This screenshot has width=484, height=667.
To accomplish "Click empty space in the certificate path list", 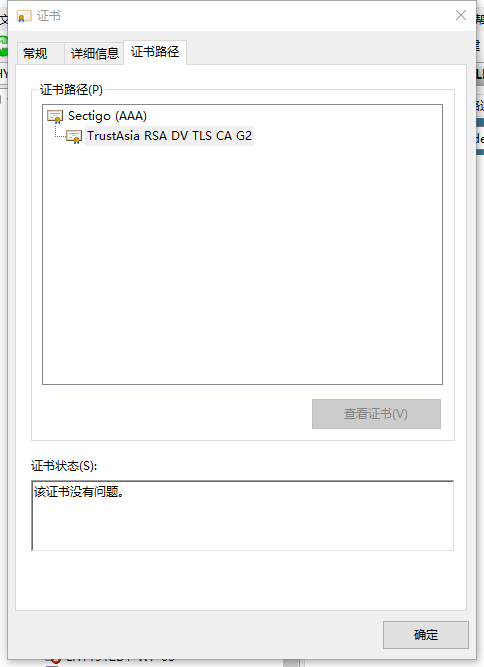I will (x=242, y=264).
